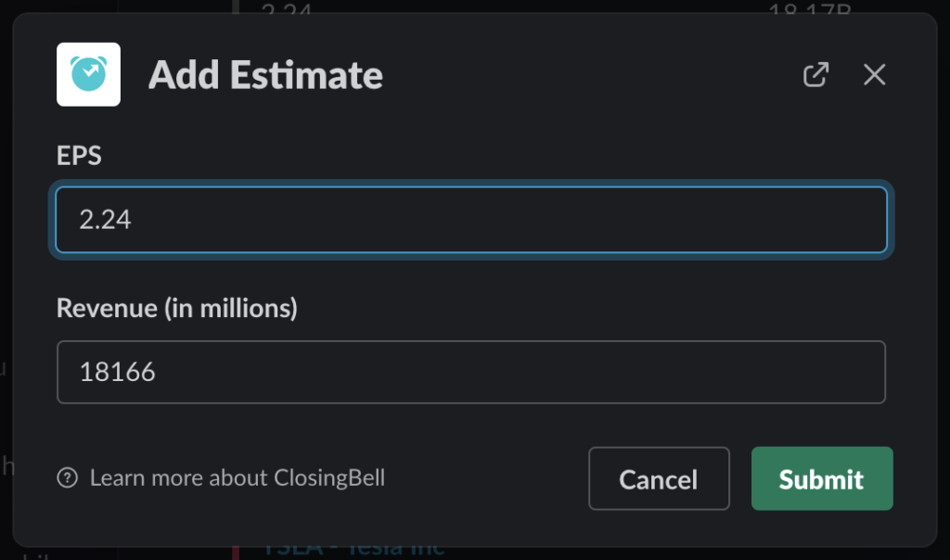This screenshot has width=950, height=560.
Task: Click the 2.24 value in the EPS box
Action: click(x=105, y=220)
